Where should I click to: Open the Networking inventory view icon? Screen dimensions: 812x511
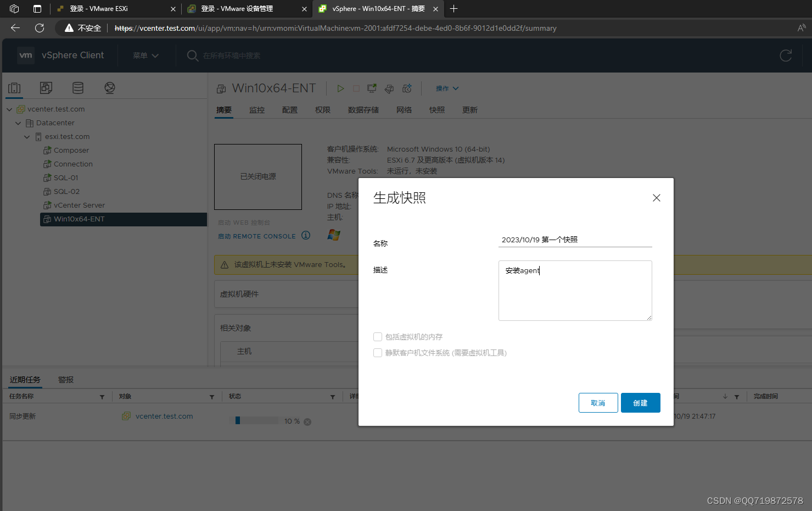(x=110, y=88)
